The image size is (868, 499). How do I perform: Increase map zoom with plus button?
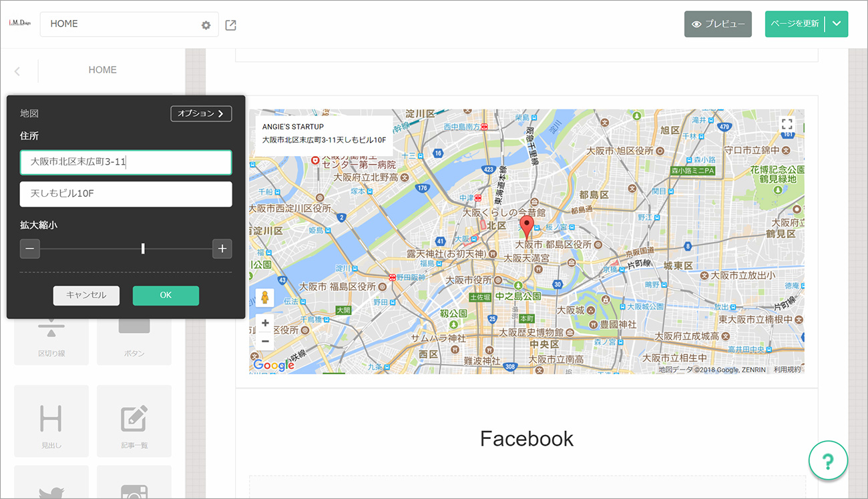point(222,249)
